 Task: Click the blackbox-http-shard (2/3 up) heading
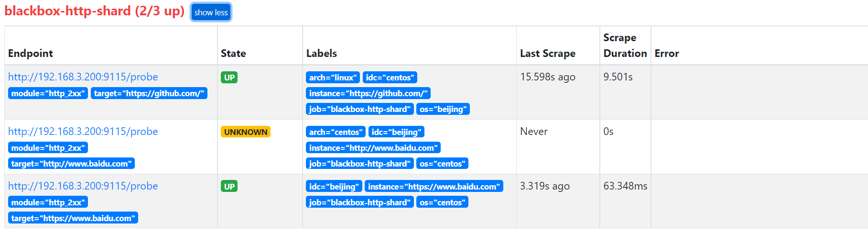point(95,11)
